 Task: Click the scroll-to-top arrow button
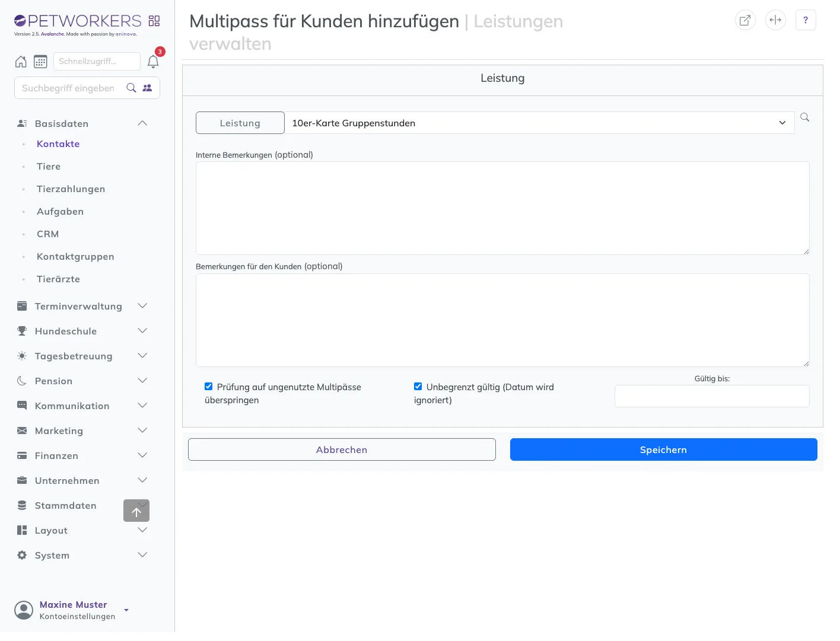tap(136, 511)
